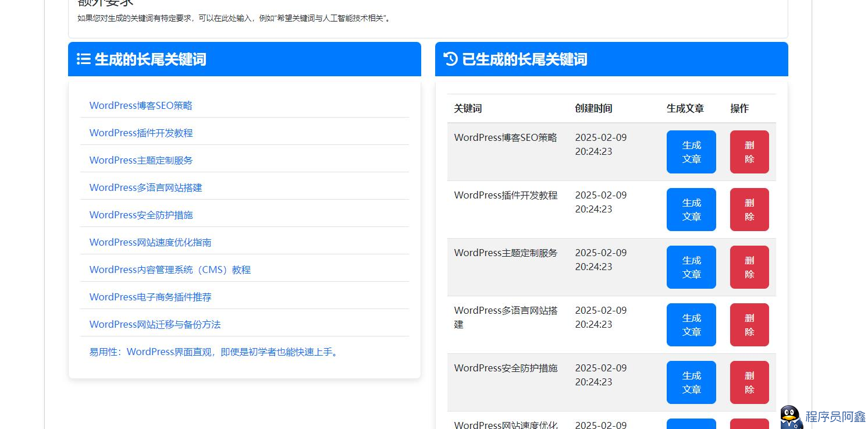Click the timestamp in WordPress多语言网站搭建 row

pyautogui.click(x=601, y=317)
